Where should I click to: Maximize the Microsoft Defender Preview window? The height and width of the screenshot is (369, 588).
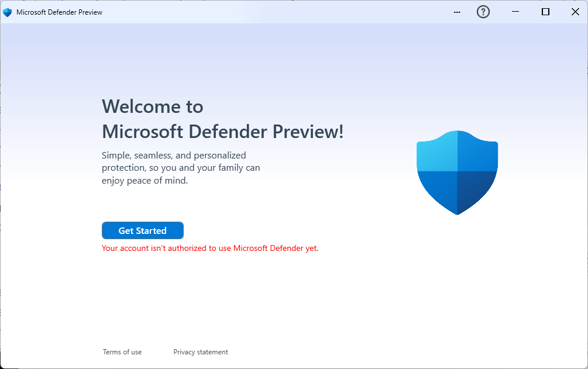pos(546,12)
